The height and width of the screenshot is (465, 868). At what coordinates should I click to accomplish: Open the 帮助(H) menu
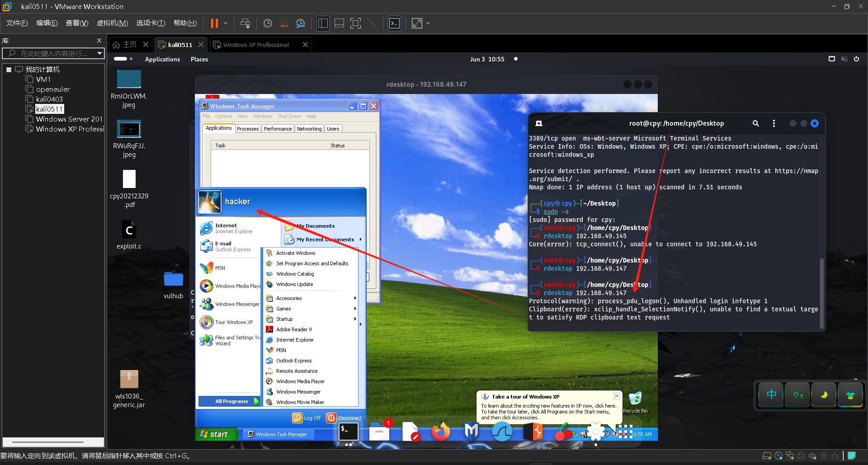coord(185,23)
